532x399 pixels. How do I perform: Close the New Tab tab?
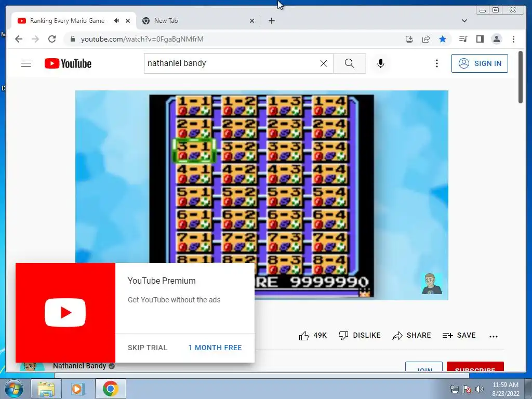coord(252,21)
